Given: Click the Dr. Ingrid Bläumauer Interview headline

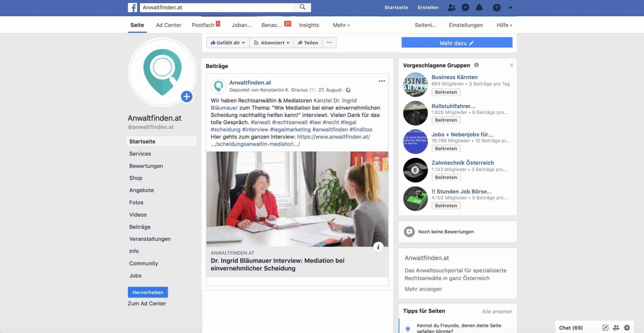Looking at the screenshot, I should [x=277, y=264].
